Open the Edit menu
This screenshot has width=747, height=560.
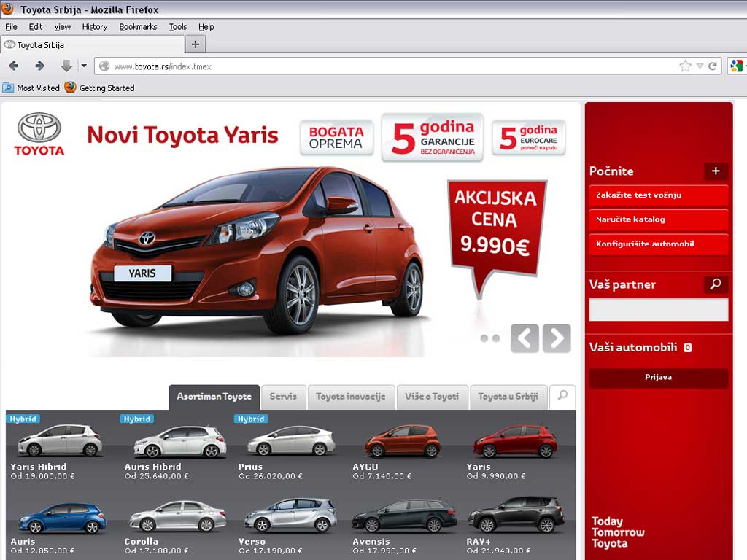(x=35, y=27)
